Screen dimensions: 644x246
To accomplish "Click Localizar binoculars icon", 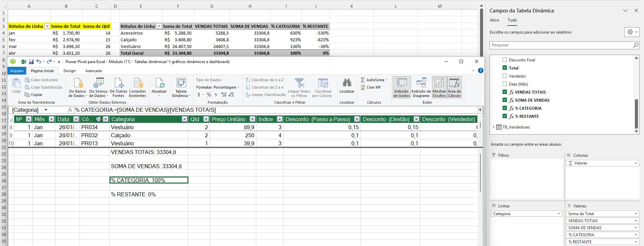I will (347, 83).
